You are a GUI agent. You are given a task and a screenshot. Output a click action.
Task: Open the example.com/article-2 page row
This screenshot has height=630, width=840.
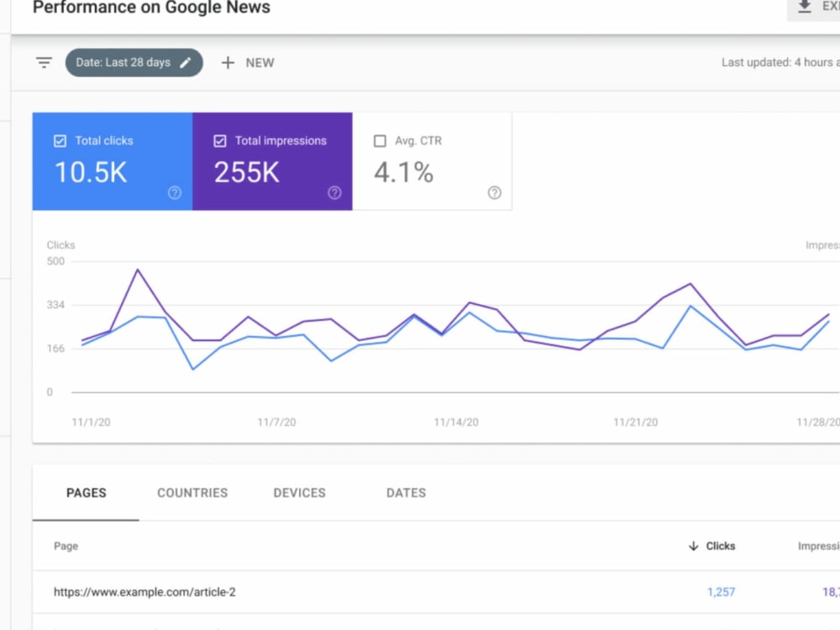[436, 592]
